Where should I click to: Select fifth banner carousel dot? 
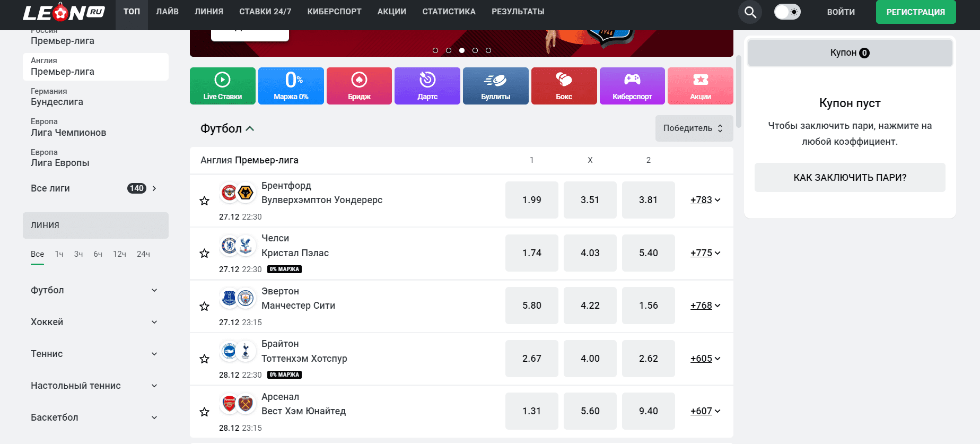pos(488,50)
